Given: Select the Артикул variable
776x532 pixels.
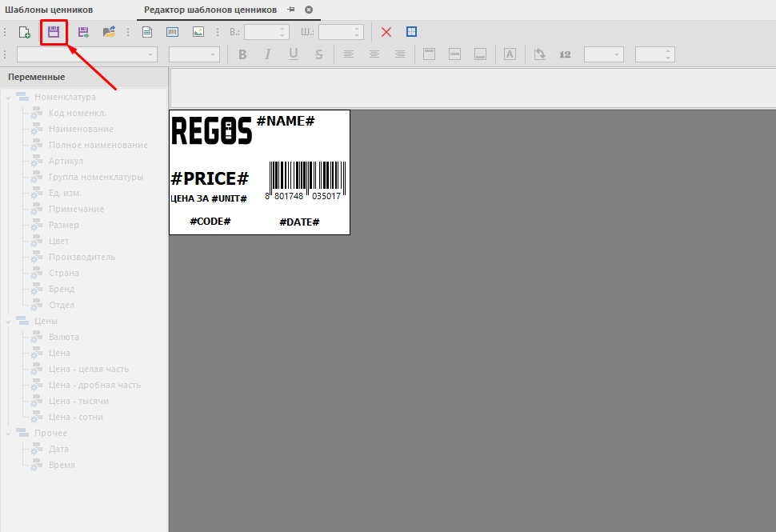Looking at the screenshot, I should coord(66,161).
